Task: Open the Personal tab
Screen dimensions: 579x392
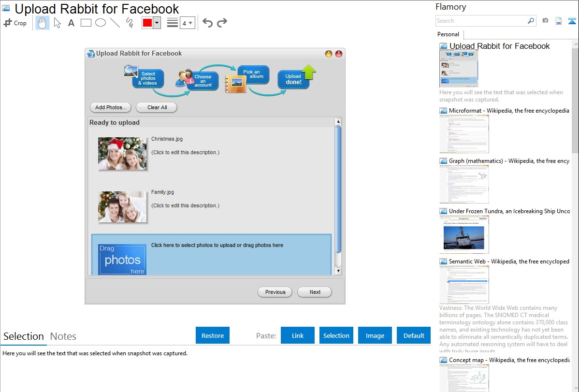Action: pos(448,34)
